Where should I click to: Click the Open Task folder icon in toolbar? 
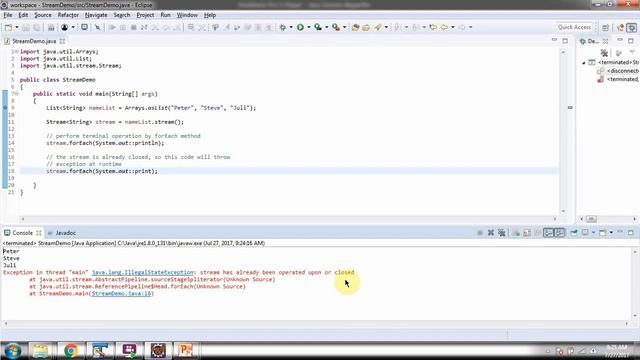click(x=366, y=27)
